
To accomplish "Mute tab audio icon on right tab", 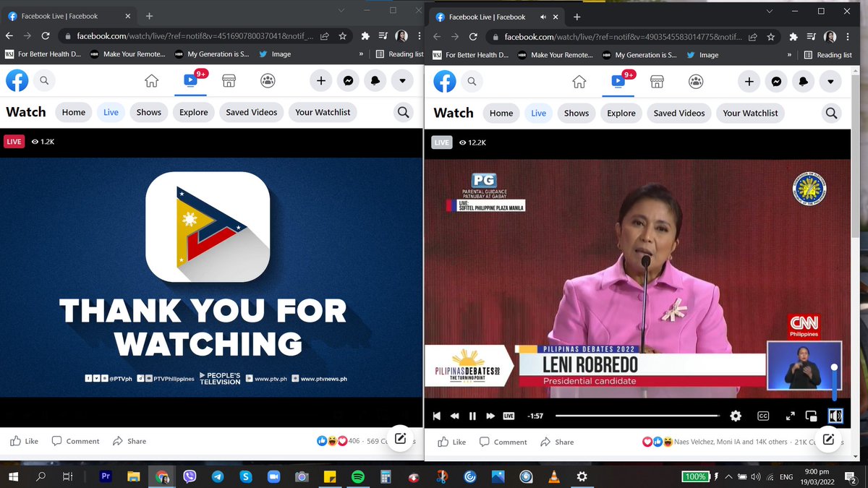I will [543, 17].
